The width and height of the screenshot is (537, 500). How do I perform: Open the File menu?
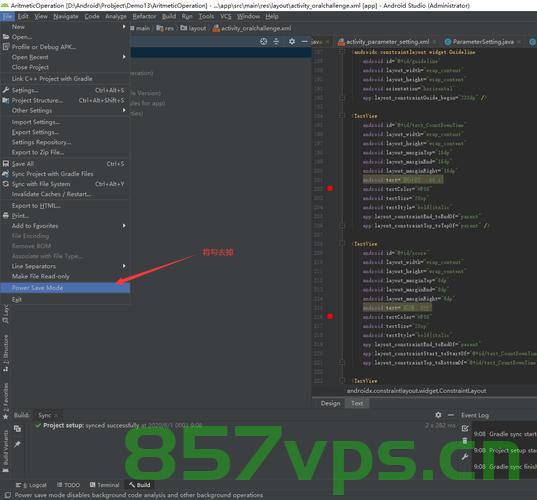coord(7,16)
